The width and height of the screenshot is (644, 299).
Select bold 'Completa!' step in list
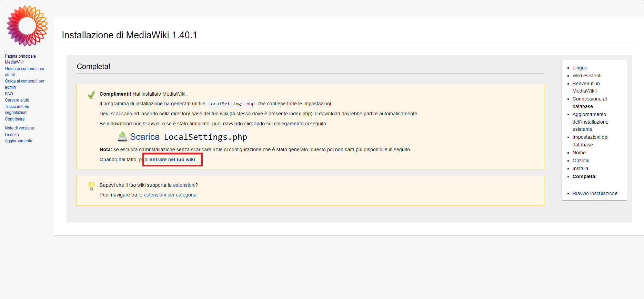coord(584,176)
